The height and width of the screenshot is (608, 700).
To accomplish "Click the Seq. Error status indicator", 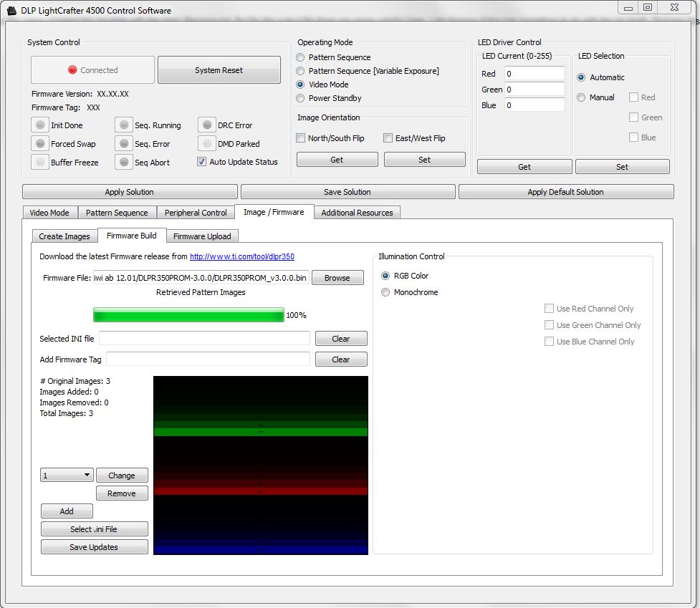I will pyautogui.click(x=124, y=144).
